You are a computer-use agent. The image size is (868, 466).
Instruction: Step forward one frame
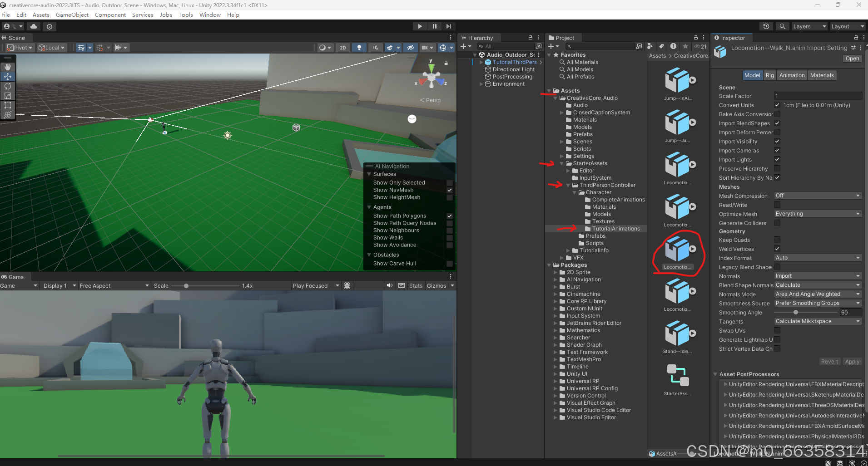[x=449, y=26]
